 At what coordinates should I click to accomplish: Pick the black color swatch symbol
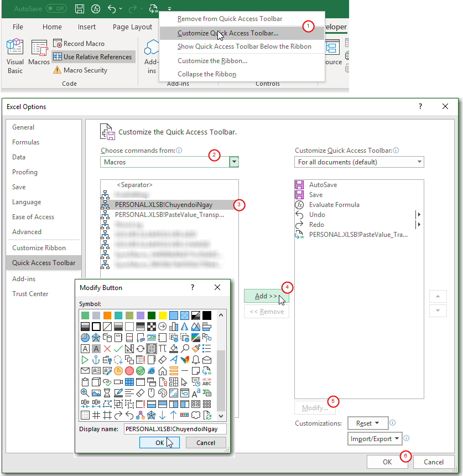pos(207,315)
